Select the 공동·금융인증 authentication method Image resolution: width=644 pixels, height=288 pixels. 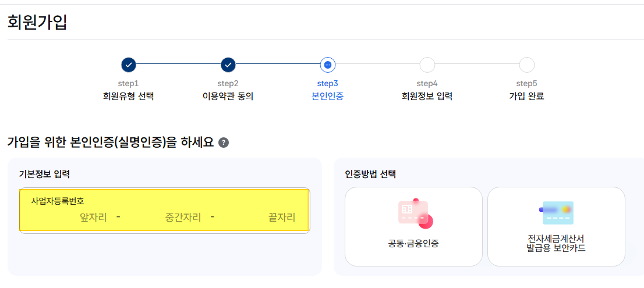(x=413, y=227)
